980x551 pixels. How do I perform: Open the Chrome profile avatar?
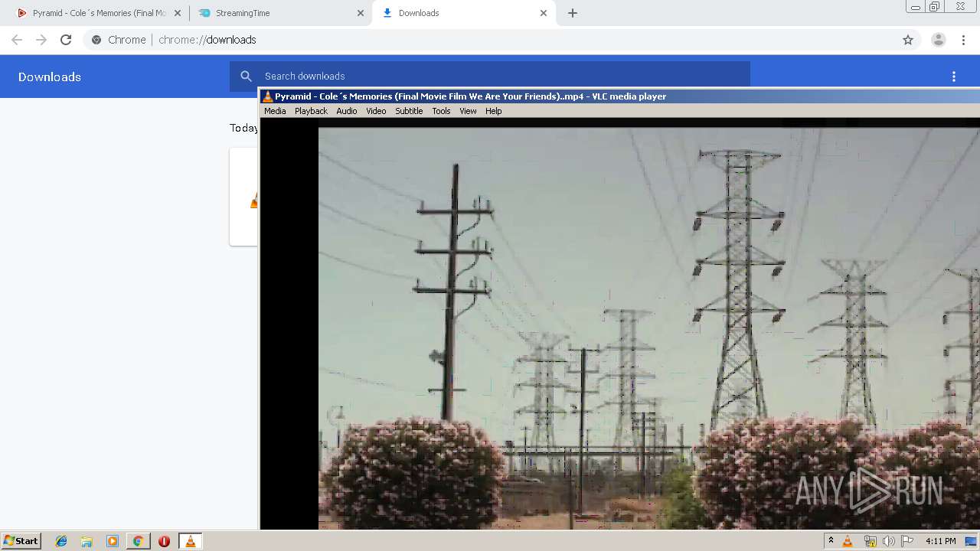tap(939, 40)
